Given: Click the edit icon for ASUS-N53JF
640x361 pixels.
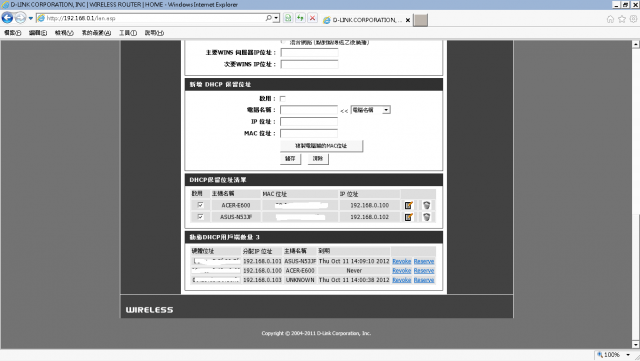Looking at the screenshot, I should tap(409, 217).
